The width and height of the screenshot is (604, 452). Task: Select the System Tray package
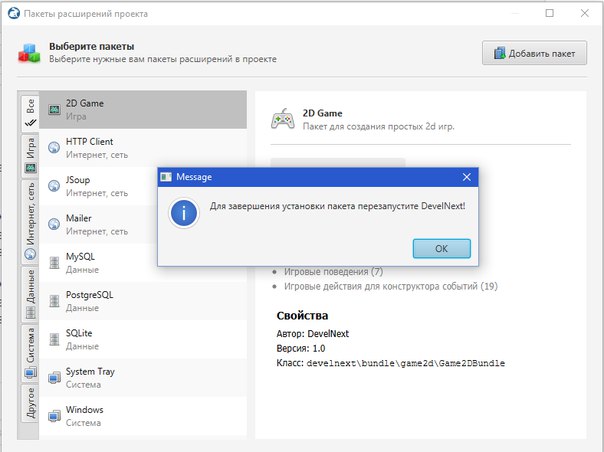point(143,378)
